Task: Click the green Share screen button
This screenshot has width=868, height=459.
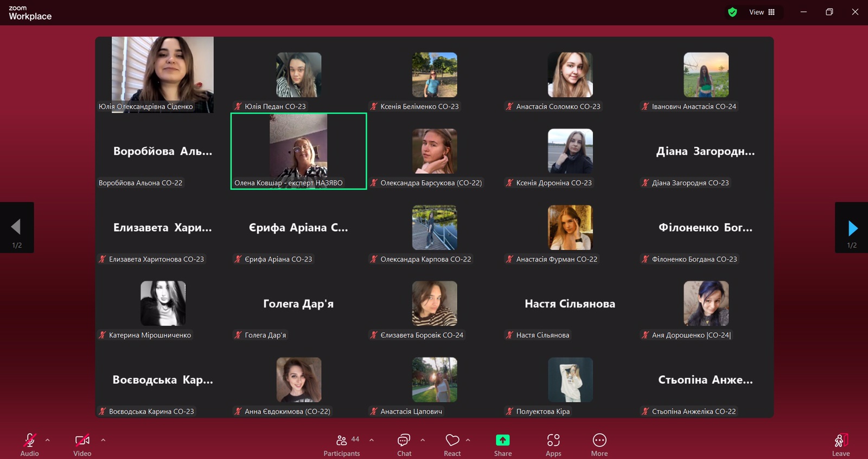Action: tap(503, 444)
